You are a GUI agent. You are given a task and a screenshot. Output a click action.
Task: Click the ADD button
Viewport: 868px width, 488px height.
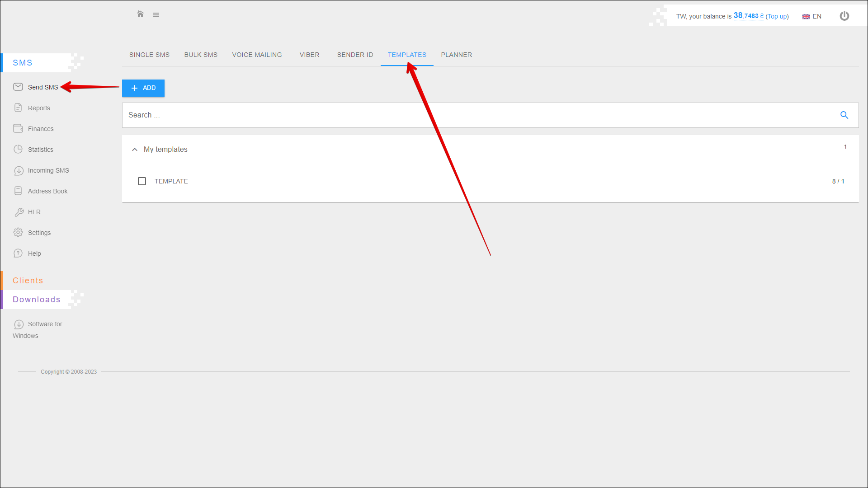click(143, 88)
